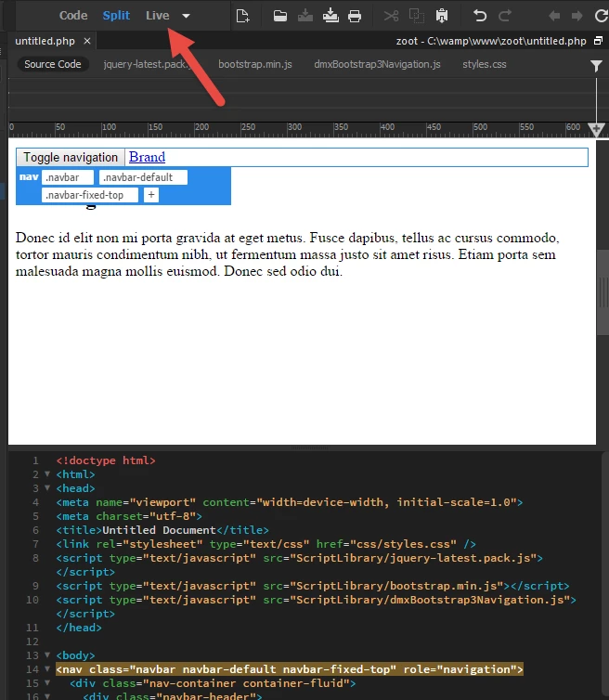609x700 pixels.
Task: Collapse the navbar-header div at line 16
Action: (x=47, y=696)
